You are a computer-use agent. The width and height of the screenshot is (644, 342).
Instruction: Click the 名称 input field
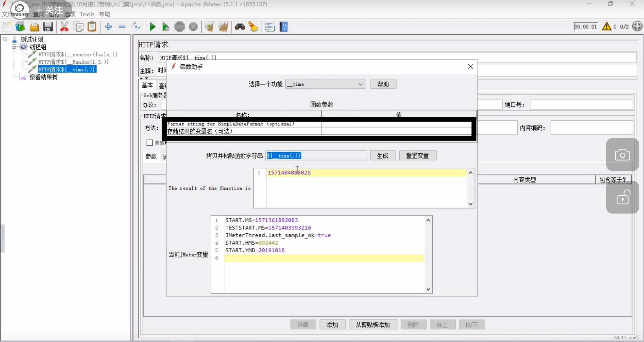pyautogui.click(x=398, y=57)
